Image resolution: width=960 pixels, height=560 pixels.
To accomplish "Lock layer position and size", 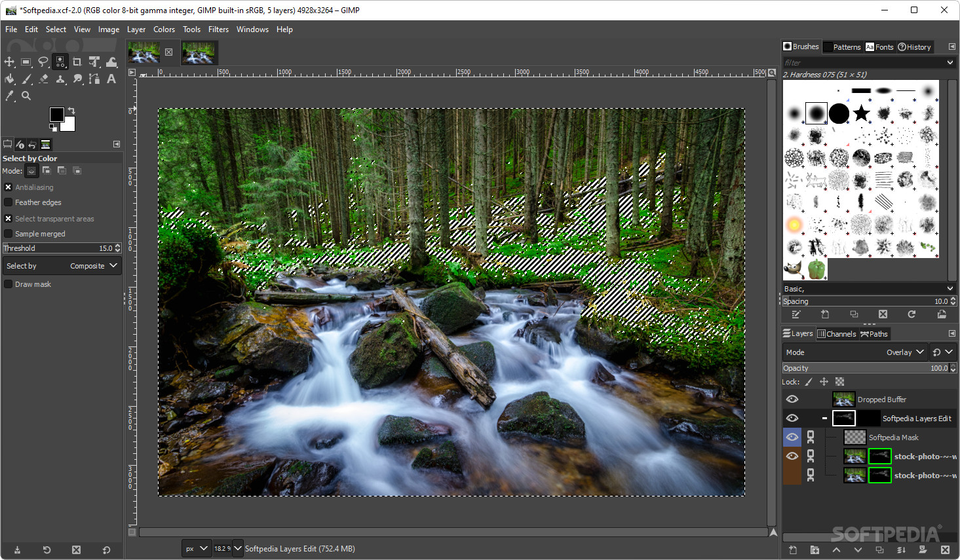I will point(824,382).
